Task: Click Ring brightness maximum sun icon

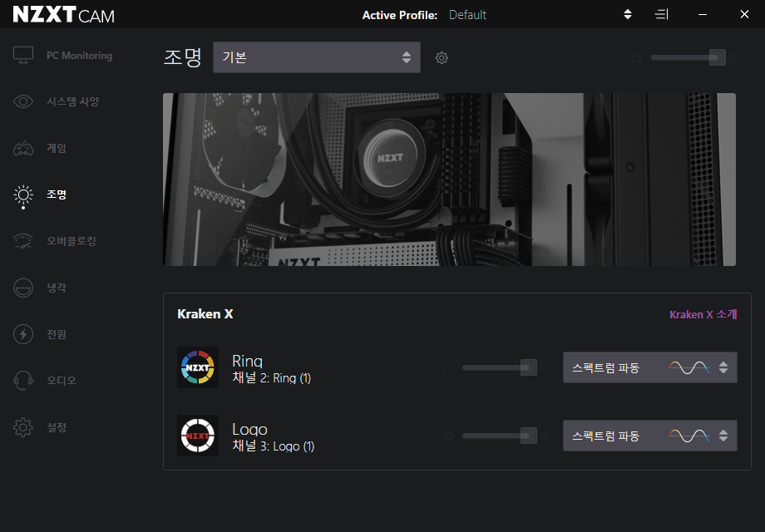Action: click(x=545, y=368)
